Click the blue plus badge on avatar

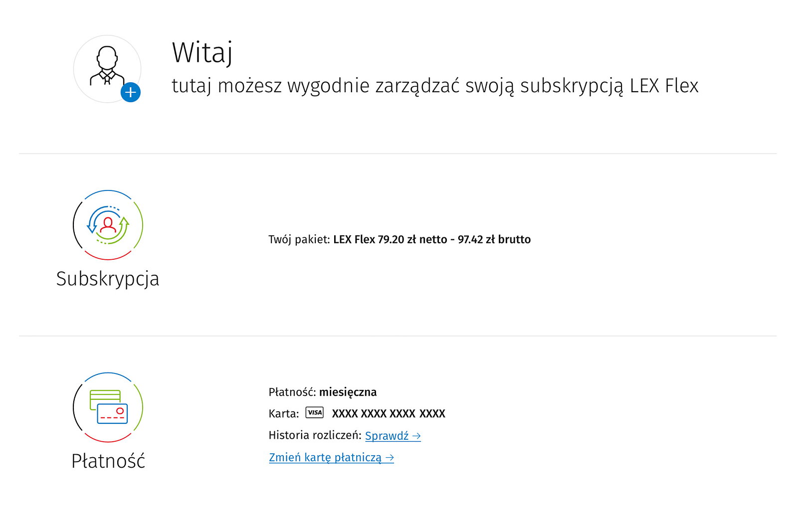(x=131, y=92)
